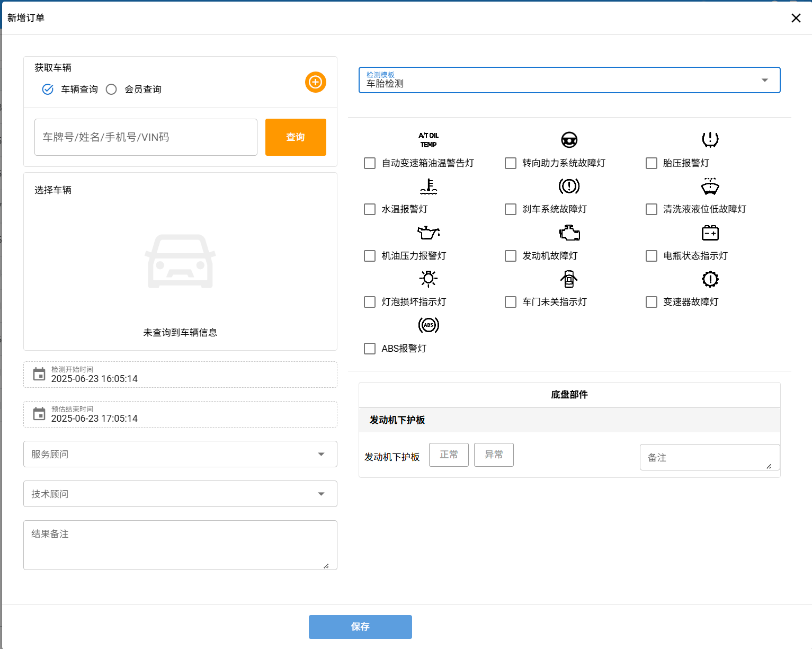
Task: Click the 未查询到车辆信息 message
Action: (x=180, y=333)
